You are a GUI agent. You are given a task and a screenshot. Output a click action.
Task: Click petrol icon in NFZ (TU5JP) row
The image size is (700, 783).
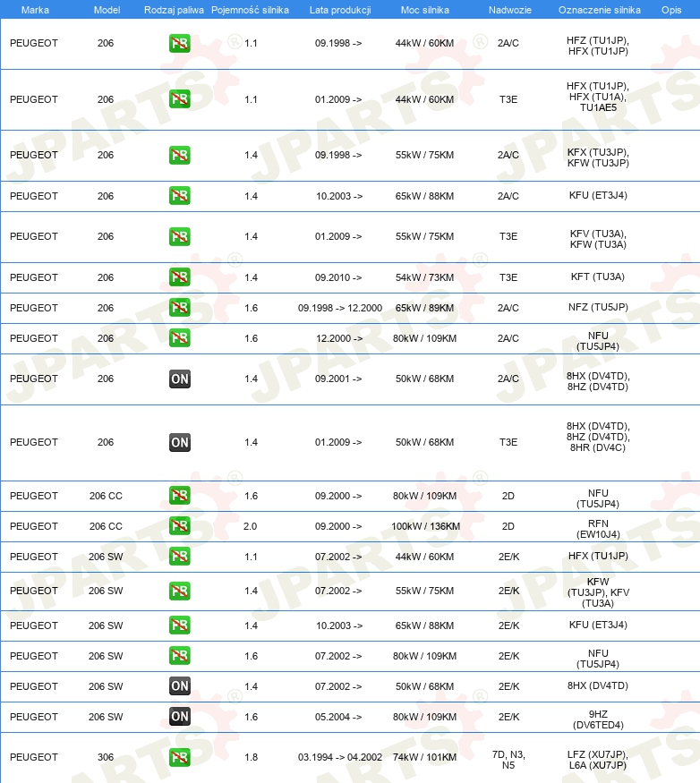179,308
